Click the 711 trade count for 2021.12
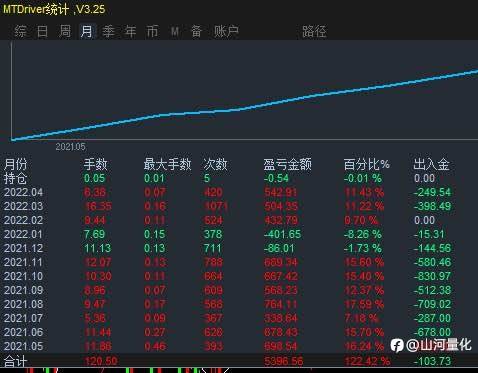 [x=213, y=248]
